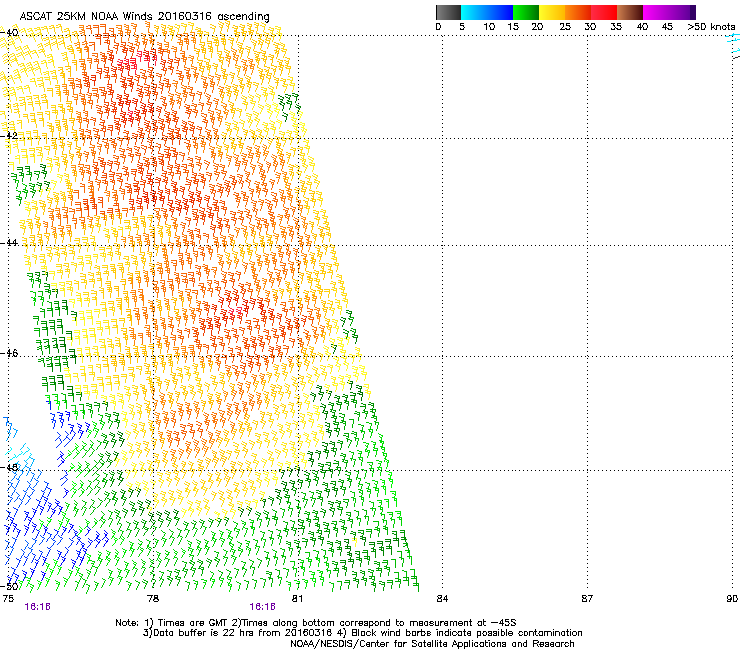Viewport: 740px width, 650px height.
Task: Click longitude label '75'
Action: coord(8,599)
